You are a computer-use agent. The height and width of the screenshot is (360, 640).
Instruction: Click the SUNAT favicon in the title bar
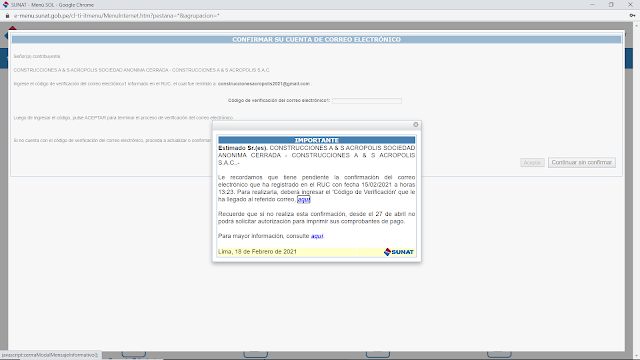click(x=6, y=5)
